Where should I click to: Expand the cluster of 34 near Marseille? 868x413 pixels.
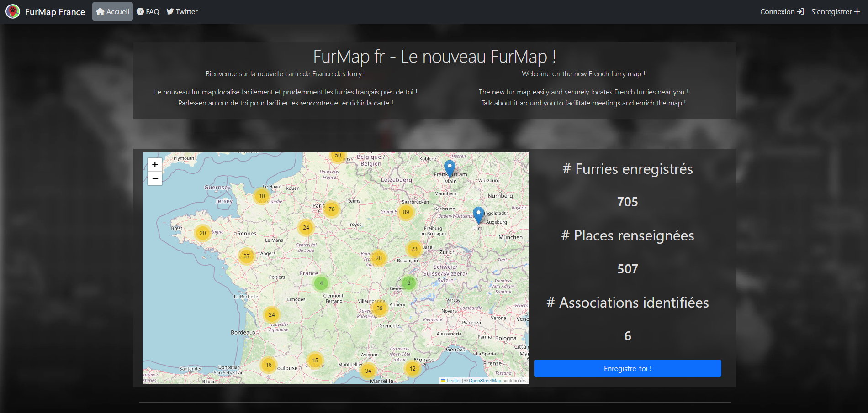click(x=368, y=371)
